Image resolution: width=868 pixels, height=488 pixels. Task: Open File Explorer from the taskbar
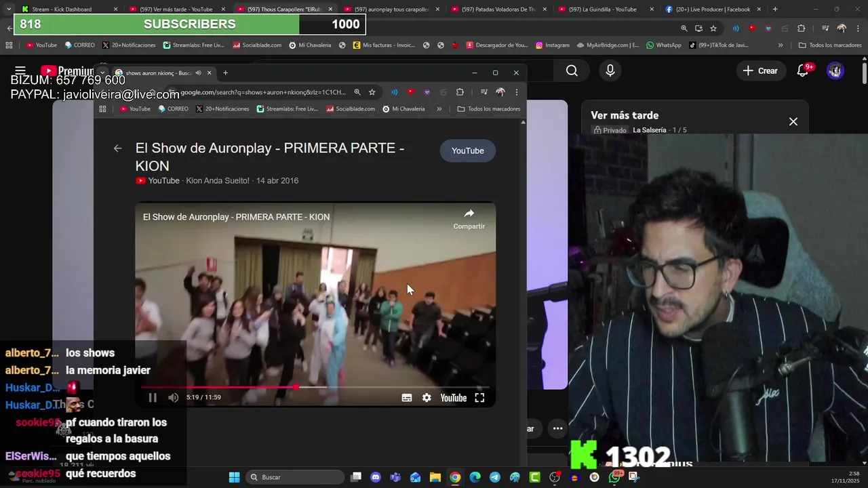435,477
